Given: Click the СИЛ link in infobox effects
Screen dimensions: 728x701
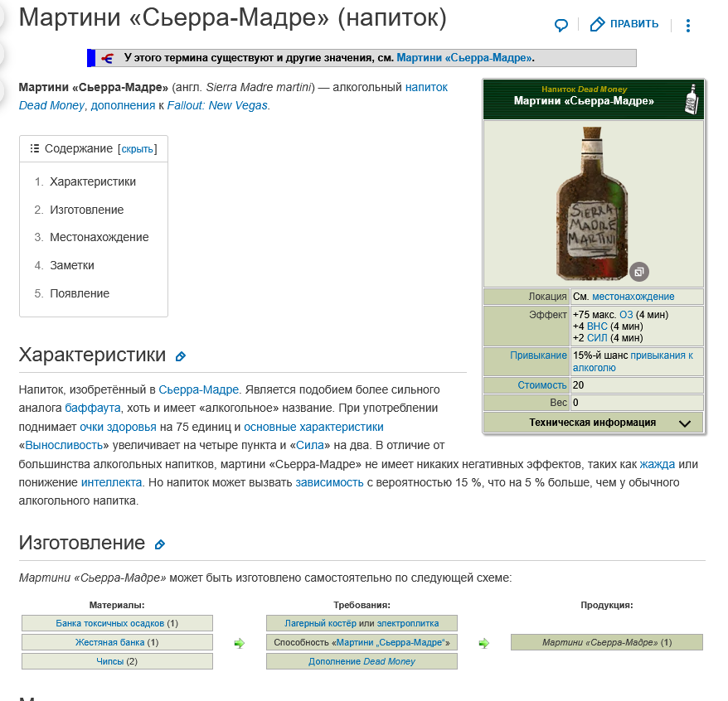Looking at the screenshot, I should (x=597, y=338).
